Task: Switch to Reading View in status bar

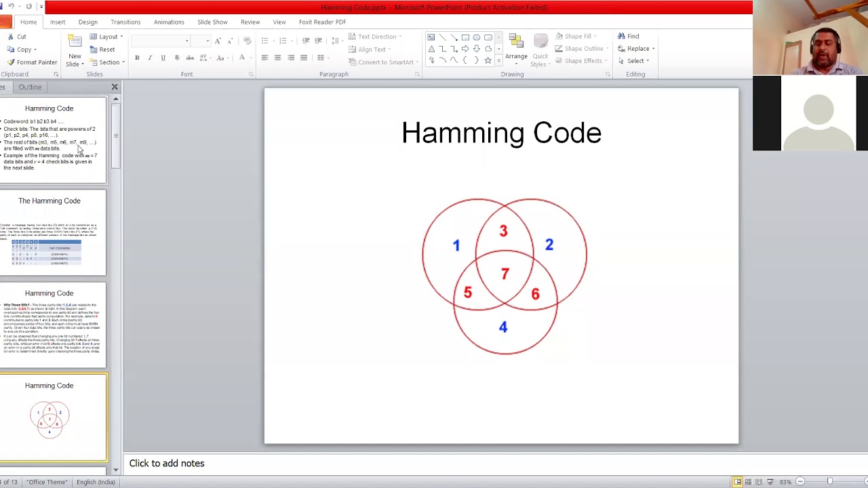Action: pyautogui.click(x=759, y=482)
